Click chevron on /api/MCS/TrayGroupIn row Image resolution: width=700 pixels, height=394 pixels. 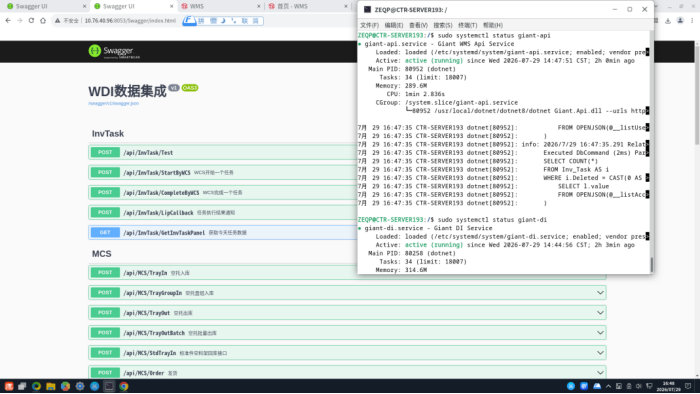point(600,293)
